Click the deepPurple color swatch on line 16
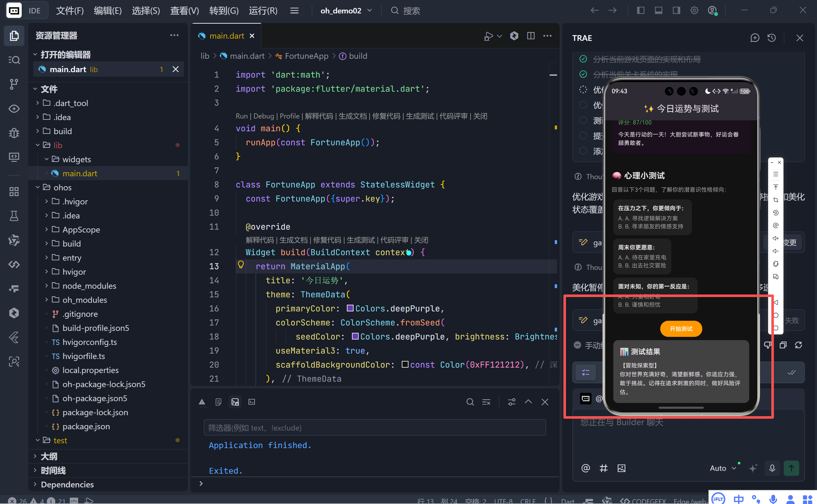817x504 pixels. [x=350, y=308]
